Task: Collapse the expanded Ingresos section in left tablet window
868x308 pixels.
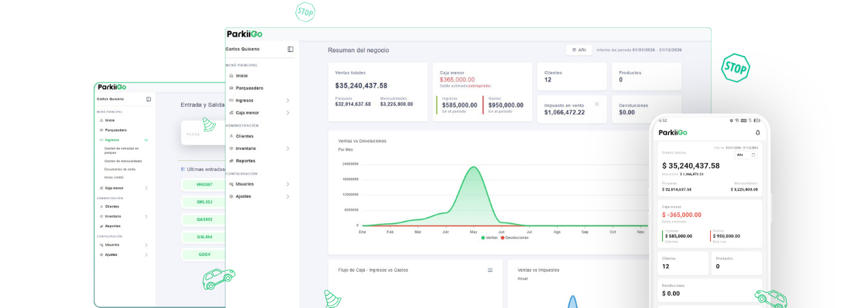Action: tap(146, 140)
